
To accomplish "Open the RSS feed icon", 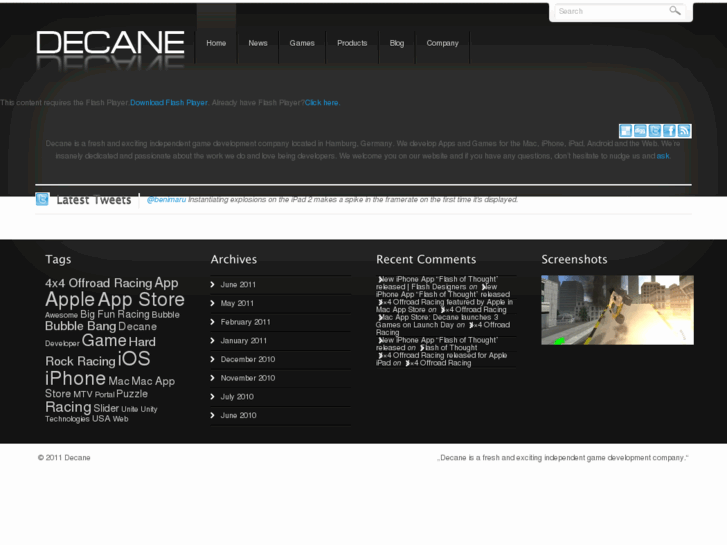I will [x=684, y=131].
